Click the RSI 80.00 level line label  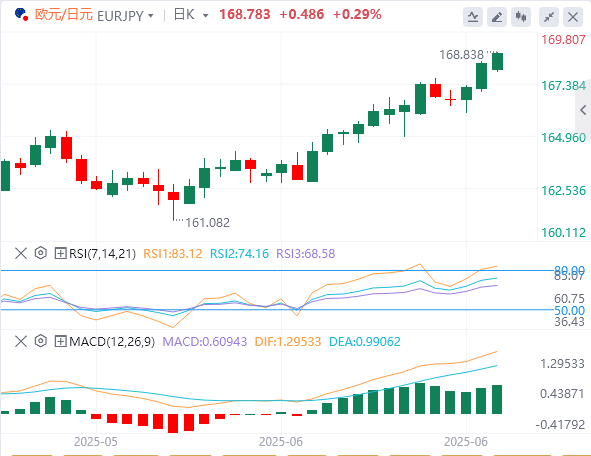[x=569, y=270]
